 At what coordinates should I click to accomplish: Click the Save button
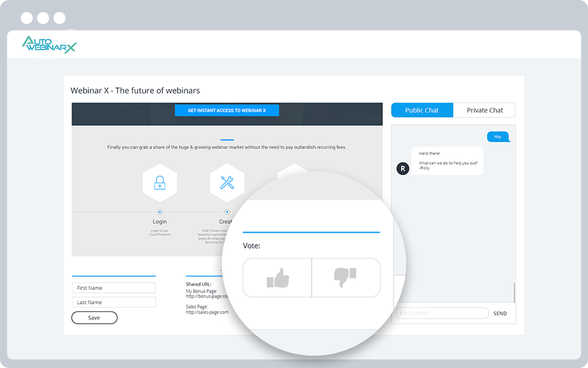point(94,318)
